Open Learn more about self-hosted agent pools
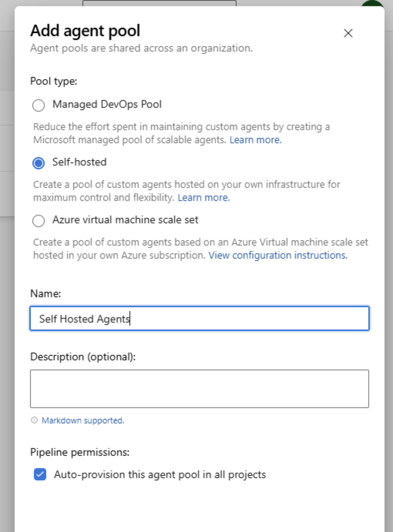 point(204,198)
